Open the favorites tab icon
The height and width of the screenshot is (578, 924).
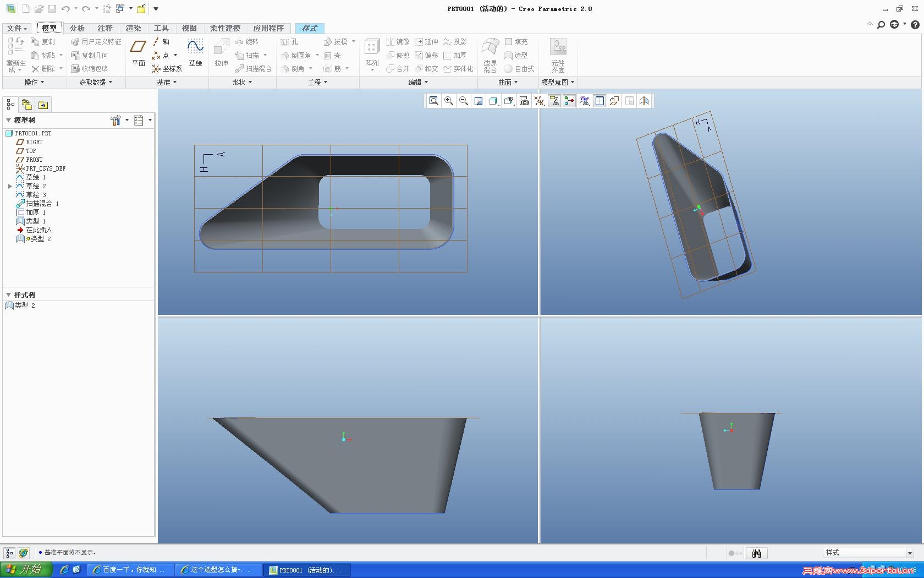click(43, 105)
